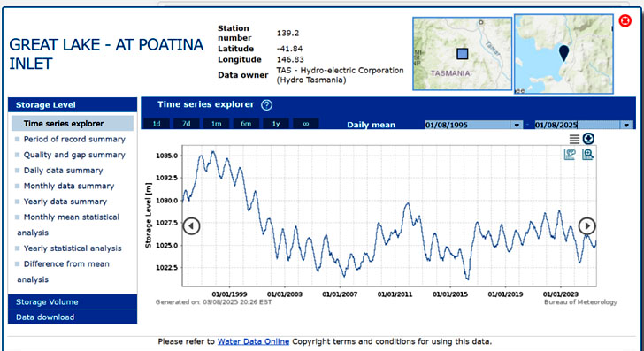Image resolution: width=644 pixels, height=351 pixels.
Task: Click the 'Bureau of Meteorology' chart credit
Action: (580, 302)
